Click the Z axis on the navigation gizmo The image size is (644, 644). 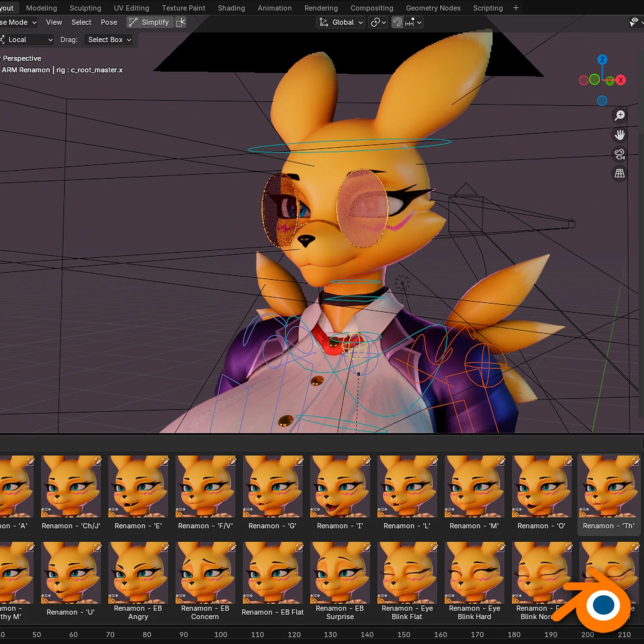point(602,59)
